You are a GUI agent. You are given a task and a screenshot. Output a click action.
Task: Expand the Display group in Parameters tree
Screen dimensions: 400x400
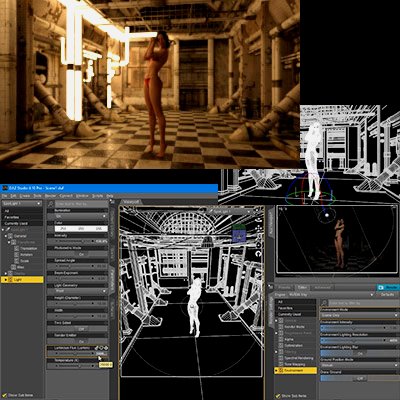coord(6,273)
